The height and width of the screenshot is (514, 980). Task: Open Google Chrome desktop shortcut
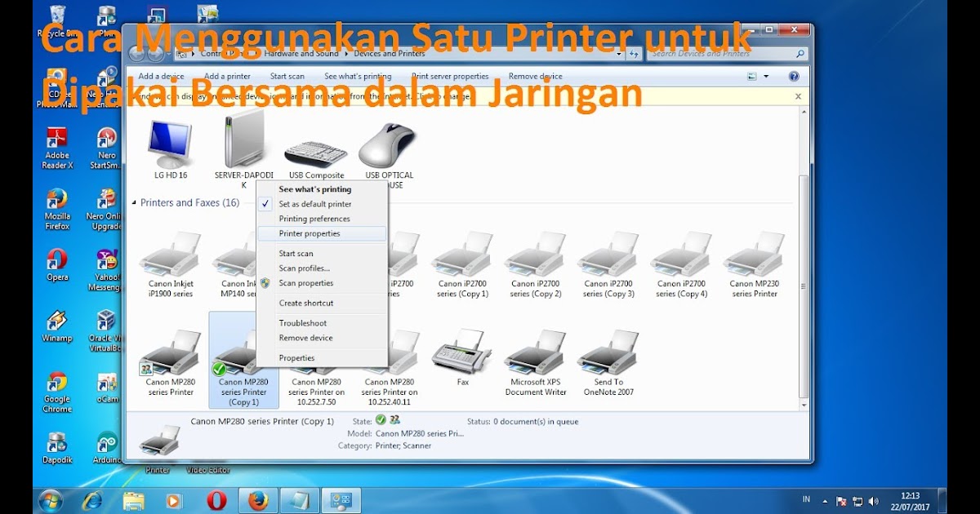(57, 392)
